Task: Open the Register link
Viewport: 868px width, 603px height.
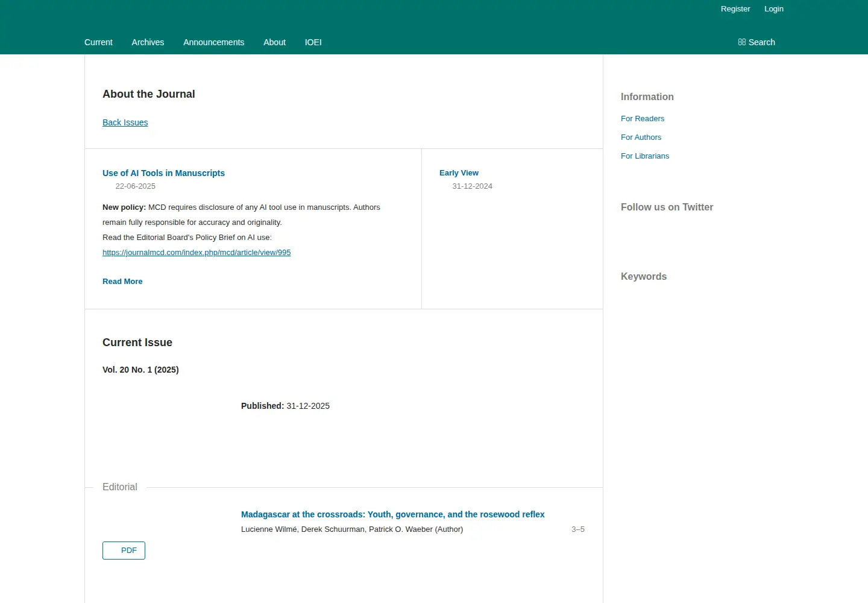Action: pyautogui.click(x=735, y=9)
